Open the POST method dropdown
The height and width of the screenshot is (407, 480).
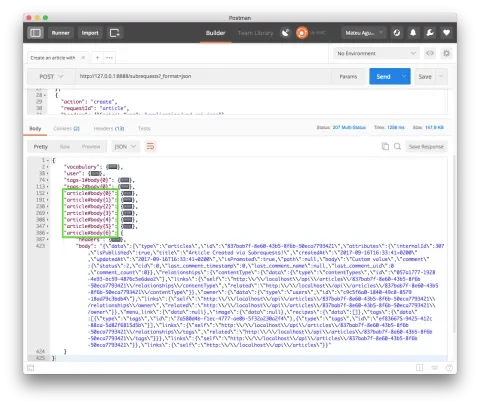(x=51, y=77)
